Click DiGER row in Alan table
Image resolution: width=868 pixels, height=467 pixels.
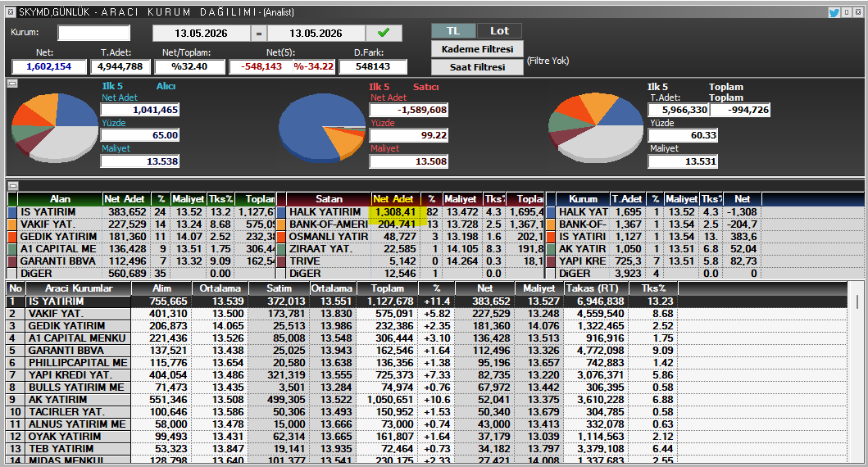click(x=141, y=274)
